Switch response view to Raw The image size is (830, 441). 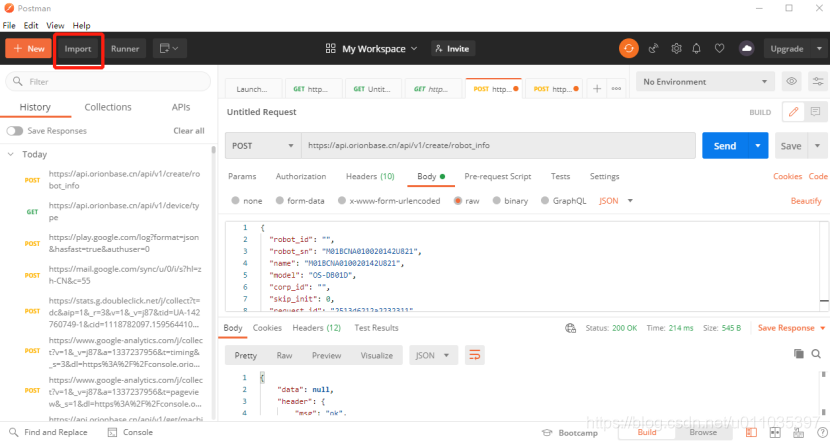tap(284, 355)
